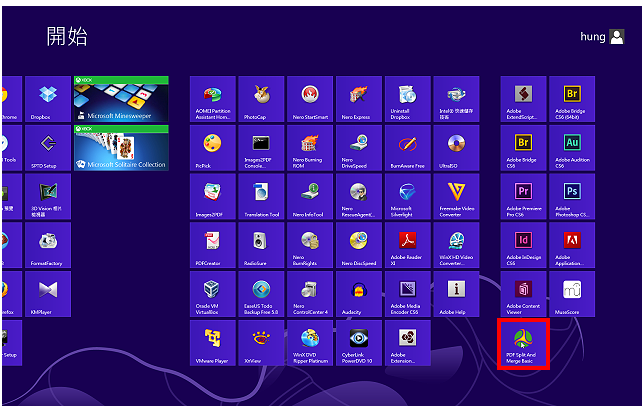Open the XnView tile
Screen dimensions: 644x406
pyautogui.click(x=261, y=343)
